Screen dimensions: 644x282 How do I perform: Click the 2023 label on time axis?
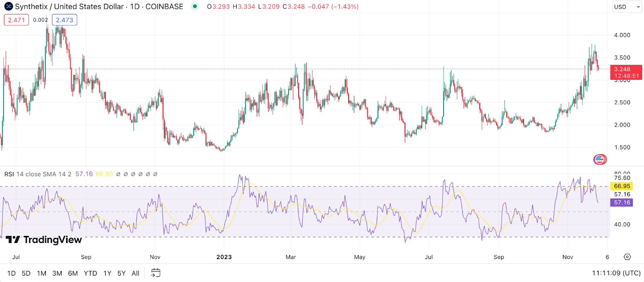click(x=224, y=257)
